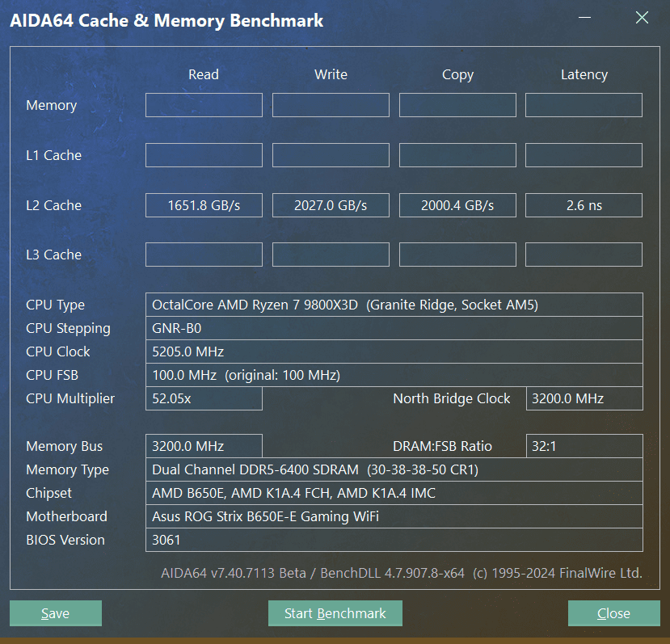
Task: Click the L3 Cache row label
Action: coord(53,255)
